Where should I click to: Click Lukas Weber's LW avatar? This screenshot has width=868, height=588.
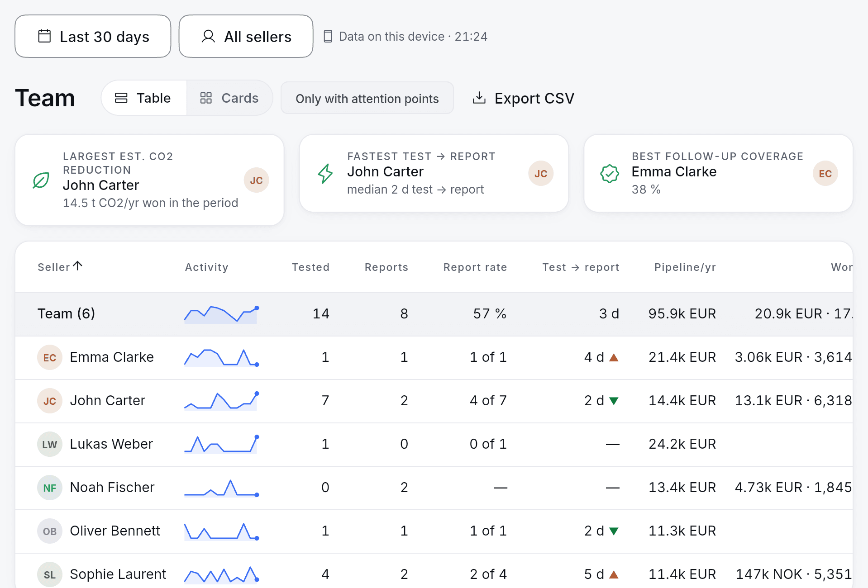(x=50, y=444)
